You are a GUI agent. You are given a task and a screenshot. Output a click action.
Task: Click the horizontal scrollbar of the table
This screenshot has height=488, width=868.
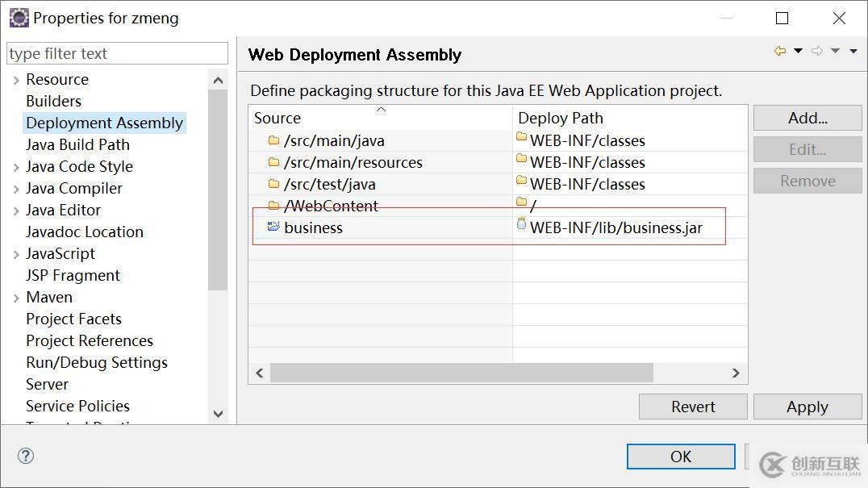click(461, 373)
